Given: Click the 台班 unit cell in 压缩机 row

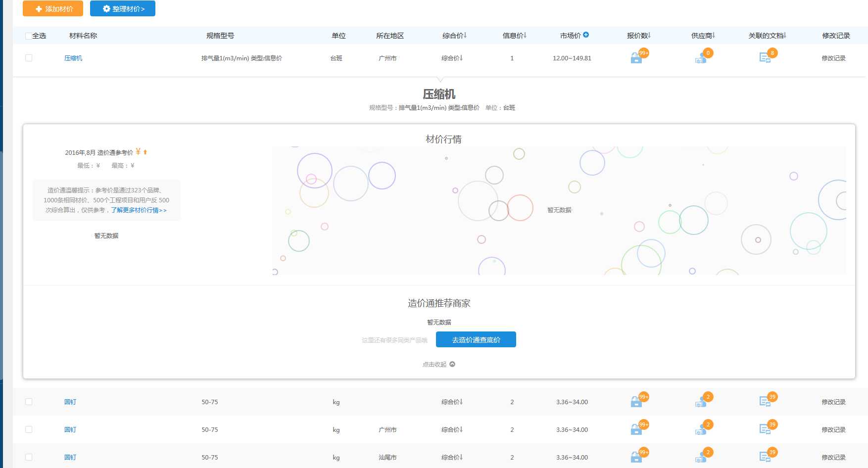Looking at the screenshot, I should coord(337,58).
